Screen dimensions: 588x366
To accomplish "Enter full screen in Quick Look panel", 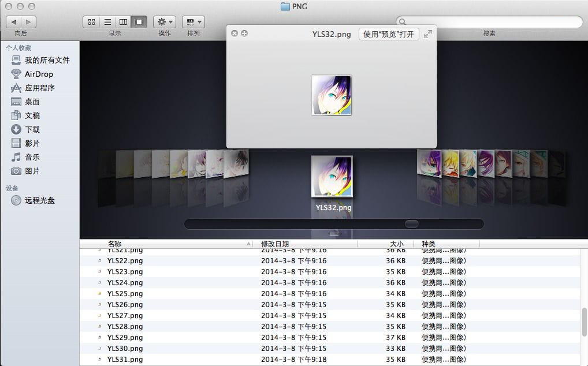I will (428, 34).
